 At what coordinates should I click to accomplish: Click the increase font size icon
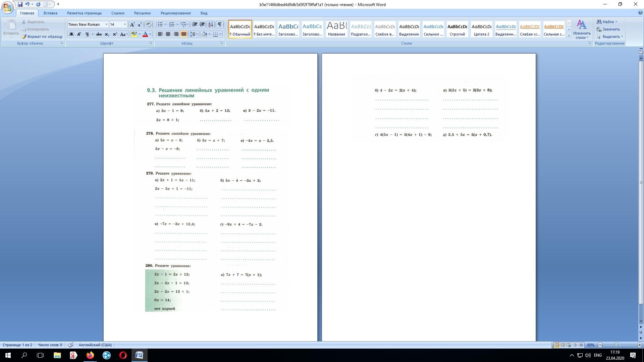coord(132,24)
